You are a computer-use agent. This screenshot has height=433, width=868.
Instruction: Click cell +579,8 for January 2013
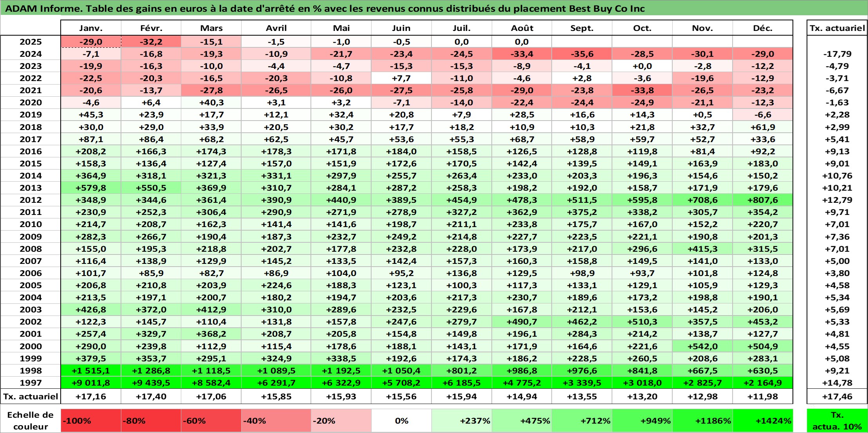coord(91,188)
